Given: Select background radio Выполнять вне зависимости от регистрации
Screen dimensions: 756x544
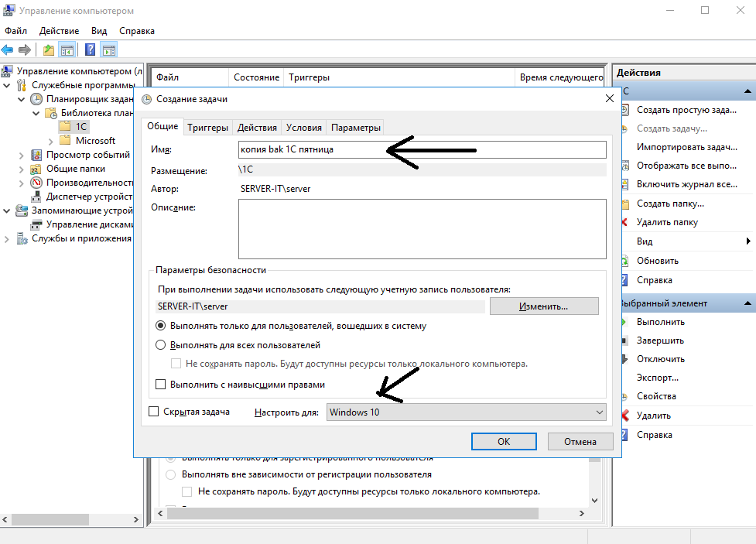Looking at the screenshot, I should click(x=171, y=474).
